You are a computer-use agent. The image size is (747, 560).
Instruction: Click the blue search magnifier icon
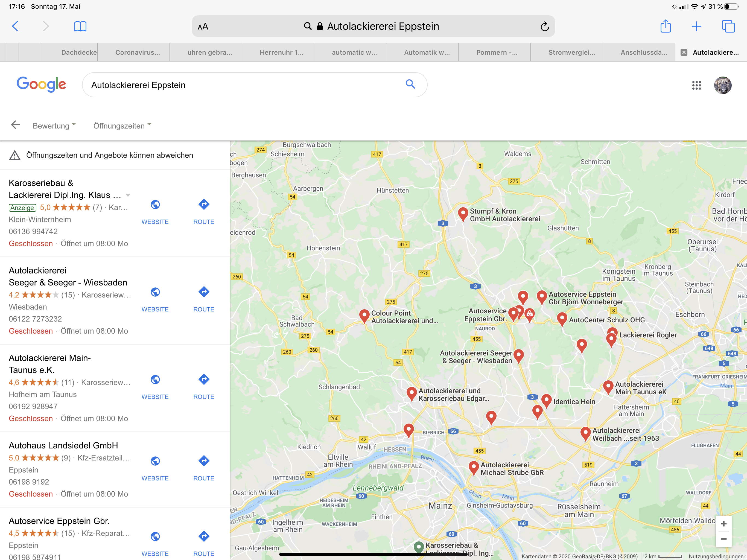(410, 84)
